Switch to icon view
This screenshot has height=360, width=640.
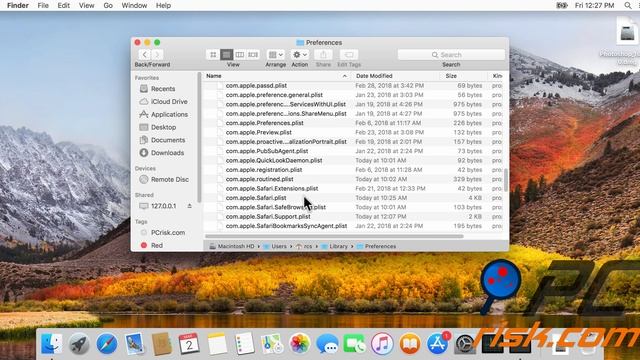pos(213,55)
